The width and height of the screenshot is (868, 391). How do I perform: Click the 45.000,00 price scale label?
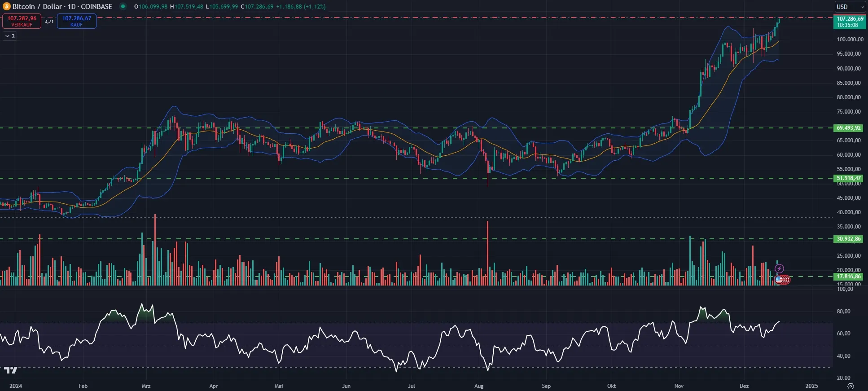[849, 198]
